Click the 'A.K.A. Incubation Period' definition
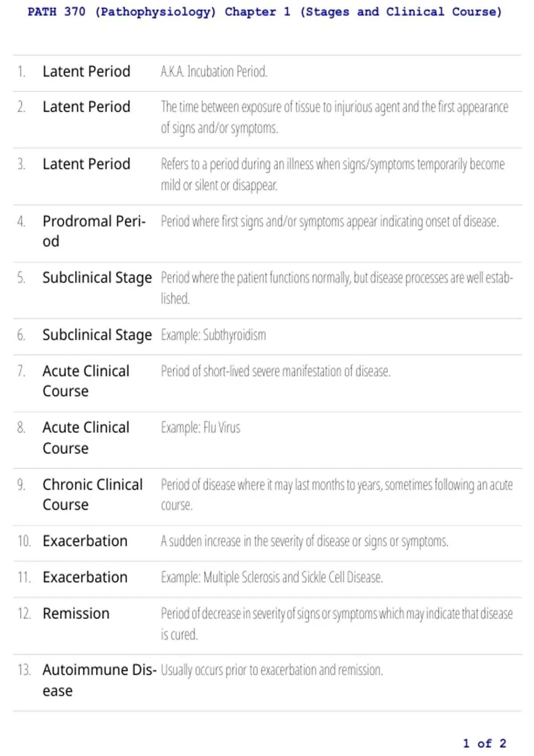The image size is (534, 756). tap(214, 71)
